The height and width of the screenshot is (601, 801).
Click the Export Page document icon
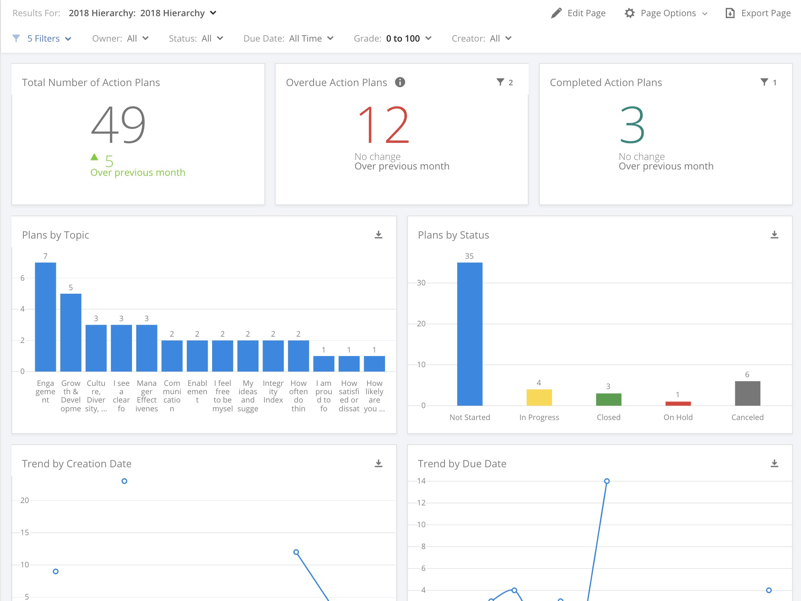(730, 13)
